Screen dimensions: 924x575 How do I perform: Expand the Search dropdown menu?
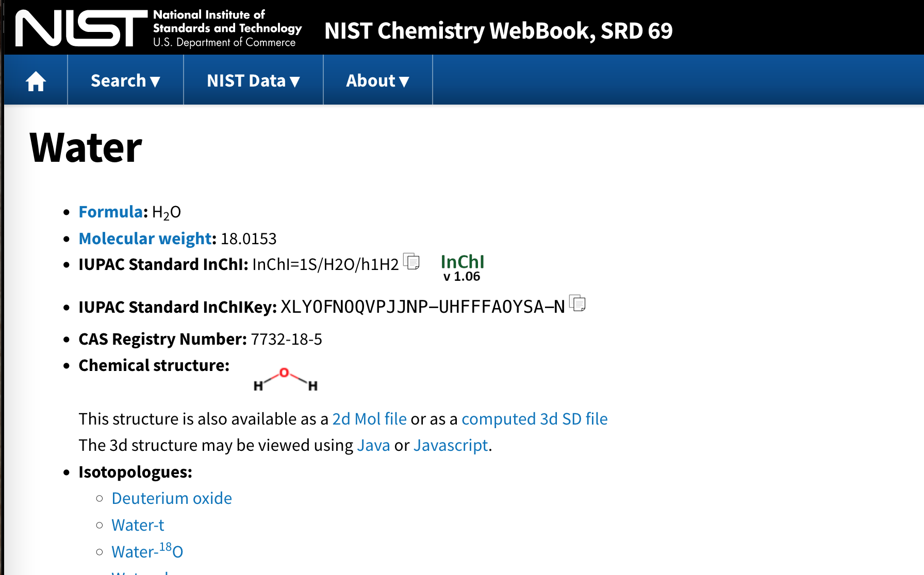tap(125, 80)
